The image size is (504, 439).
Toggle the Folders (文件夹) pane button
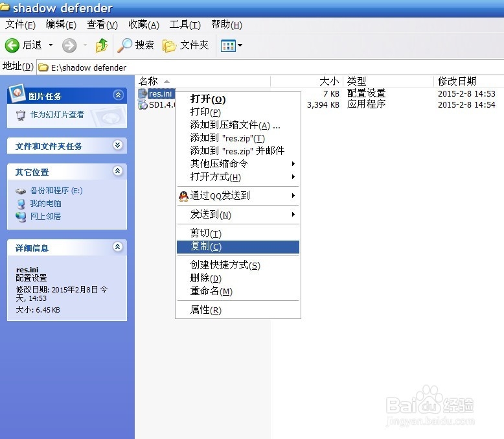coord(185,45)
